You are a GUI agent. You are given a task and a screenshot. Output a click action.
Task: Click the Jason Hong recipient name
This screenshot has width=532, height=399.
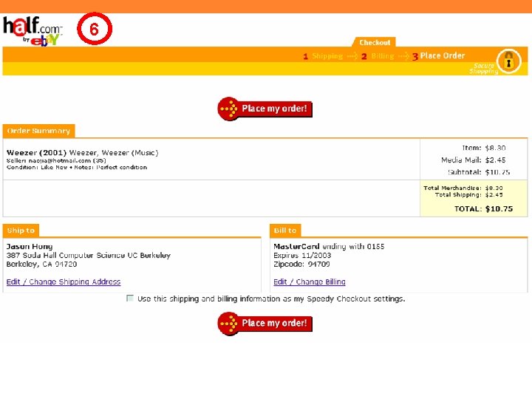(x=30, y=246)
